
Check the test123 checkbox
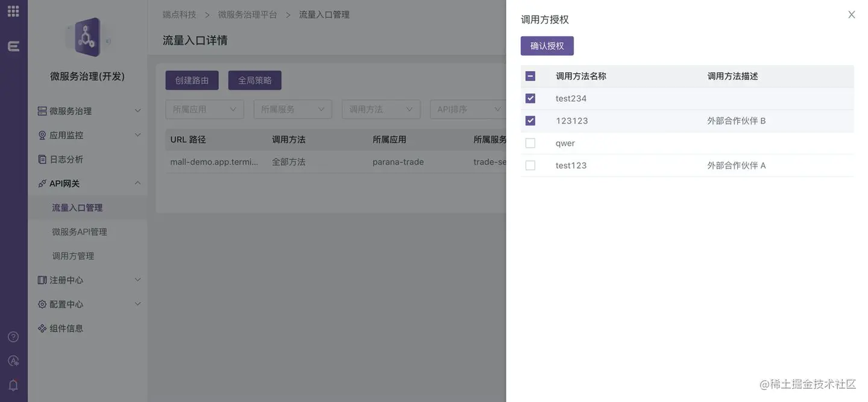(x=530, y=165)
